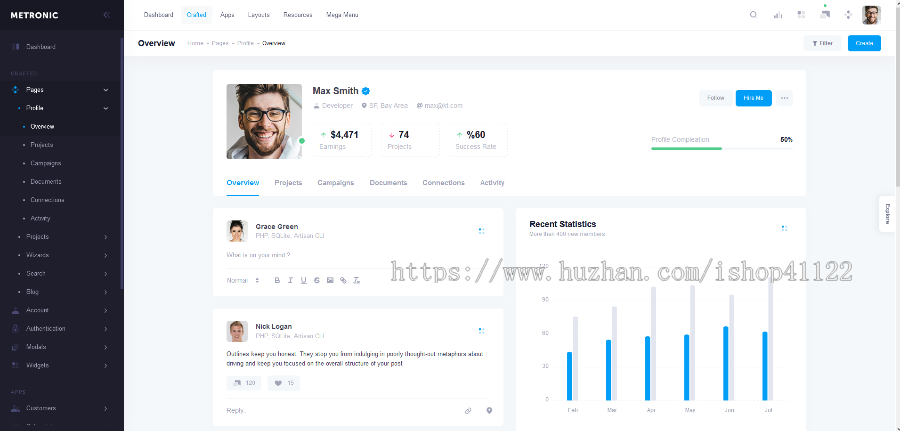Open the three-dots menu beside Hire Me

click(784, 98)
